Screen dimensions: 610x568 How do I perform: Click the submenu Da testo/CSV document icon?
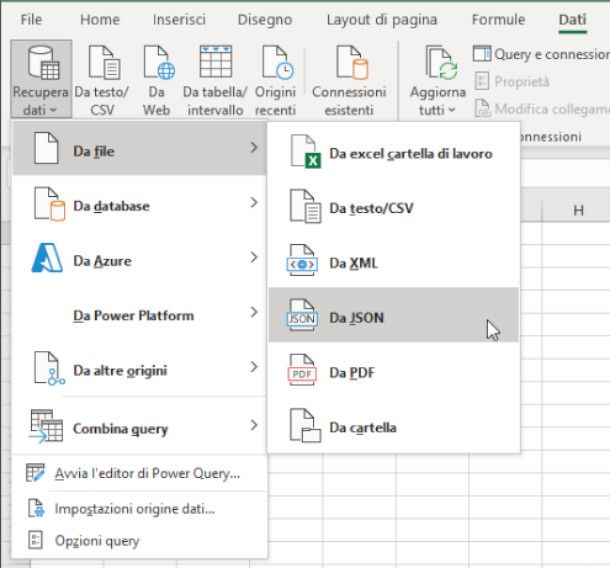pyautogui.click(x=305, y=206)
